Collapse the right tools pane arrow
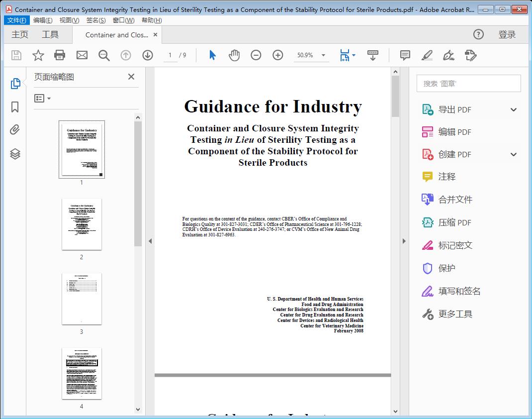Image resolution: width=532 pixels, height=419 pixels. click(404, 241)
